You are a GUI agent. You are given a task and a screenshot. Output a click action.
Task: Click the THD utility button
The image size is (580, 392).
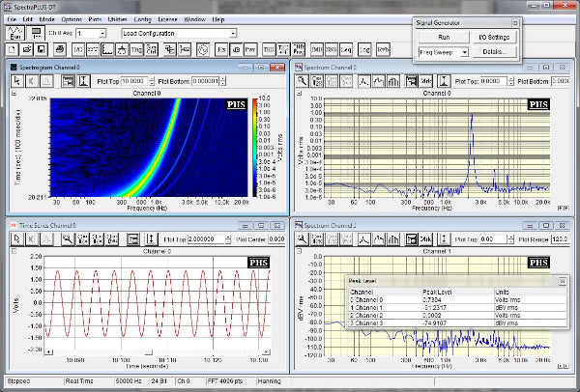269,49
